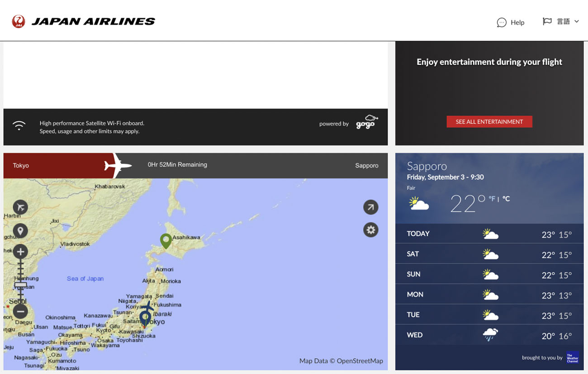Select the SUN forecast row
The height and width of the screenshot is (374, 588).
(489, 274)
